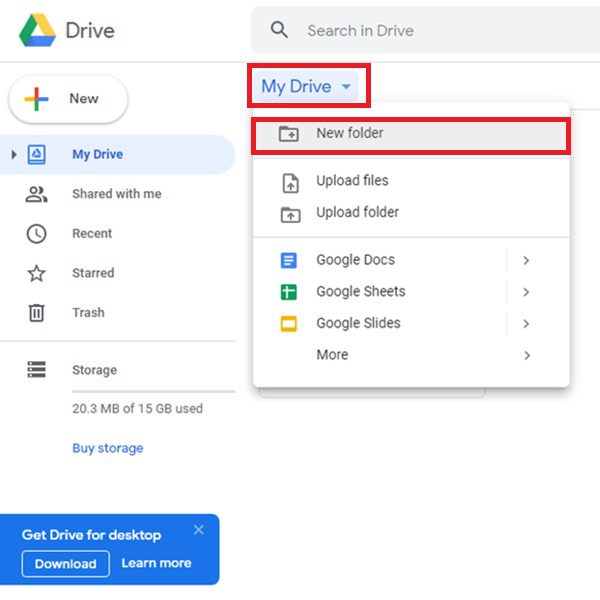Viewport: 600px width, 600px height.
Task: Click the storage usage progress bar
Action: [x=153, y=391]
